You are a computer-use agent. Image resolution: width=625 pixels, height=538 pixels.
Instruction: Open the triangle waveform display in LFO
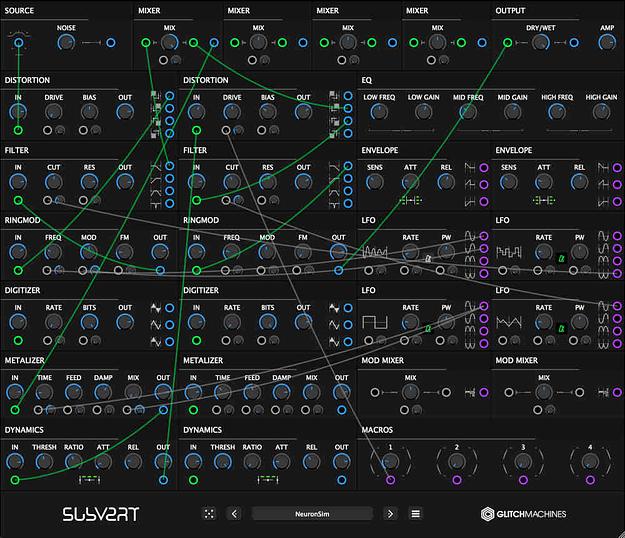[x=509, y=322]
